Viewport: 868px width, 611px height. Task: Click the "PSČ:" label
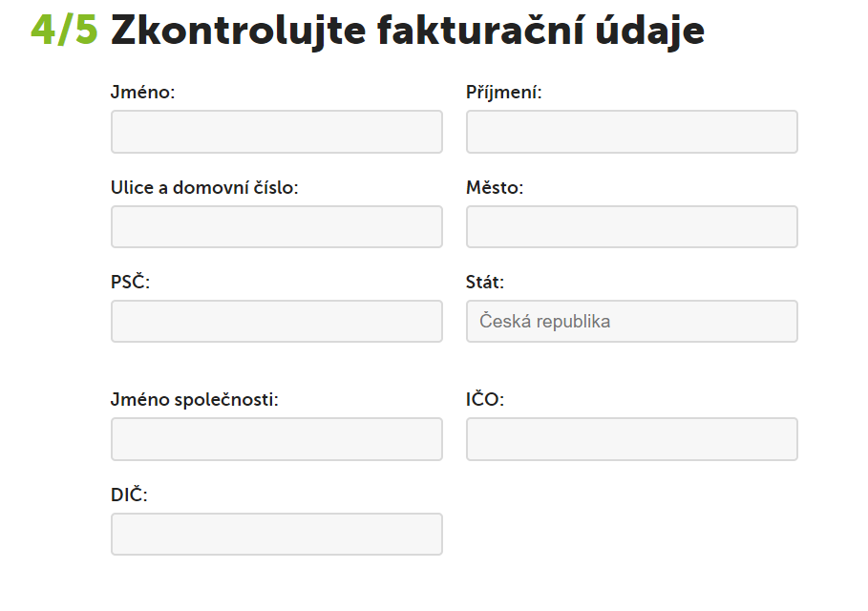(x=131, y=283)
